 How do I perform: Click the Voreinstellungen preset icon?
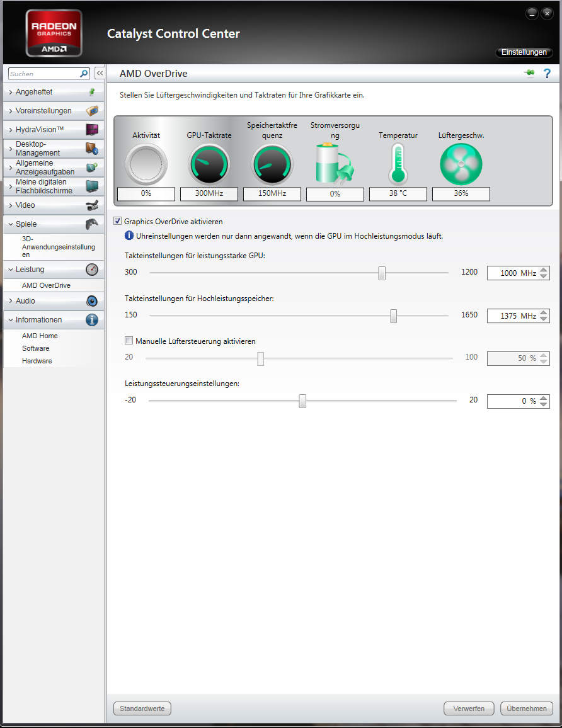click(x=92, y=110)
